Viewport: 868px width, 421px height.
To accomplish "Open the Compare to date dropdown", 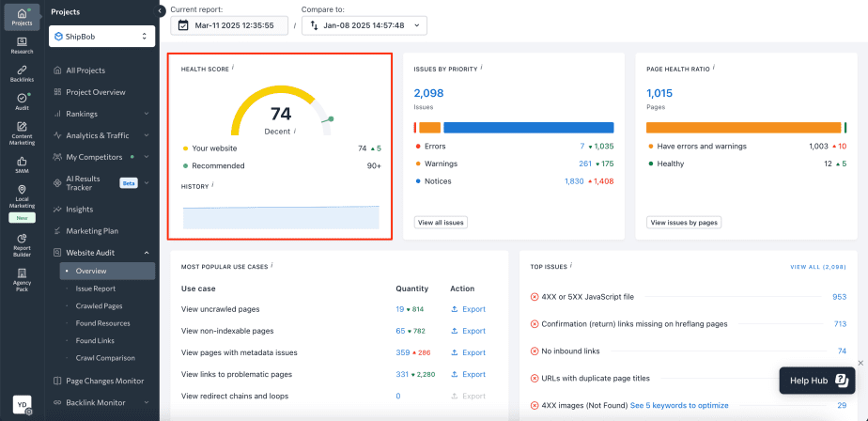I will coord(364,25).
